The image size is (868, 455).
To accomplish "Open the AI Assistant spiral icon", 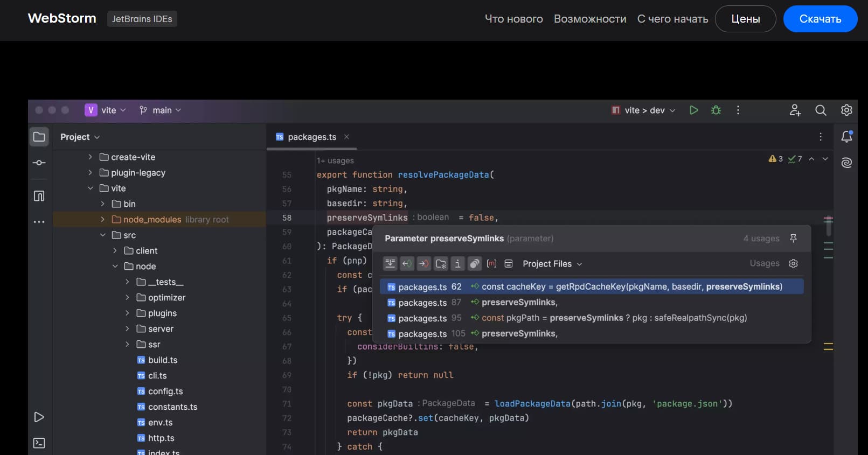I will click(x=846, y=163).
